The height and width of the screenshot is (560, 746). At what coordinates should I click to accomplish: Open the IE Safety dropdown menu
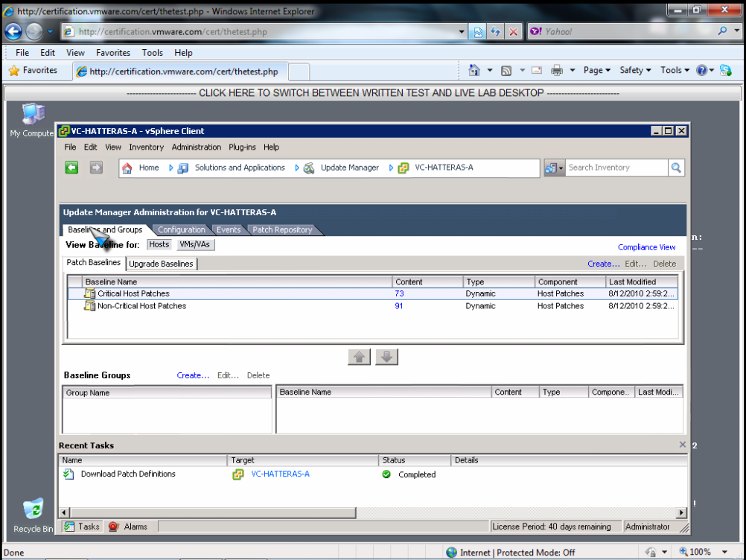(635, 71)
